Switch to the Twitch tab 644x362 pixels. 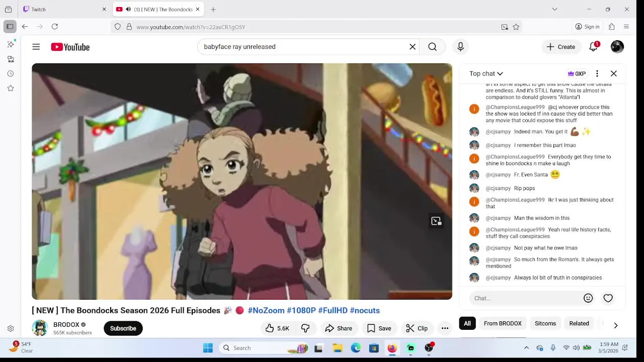tap(64, 9)
